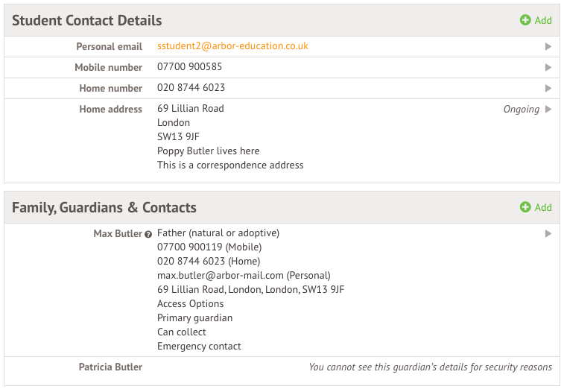Image resolution: width=564 pixels, height=392 pixels.
Task: Select the home number 020 8744 6023 row
Action: tap(191, 88)
